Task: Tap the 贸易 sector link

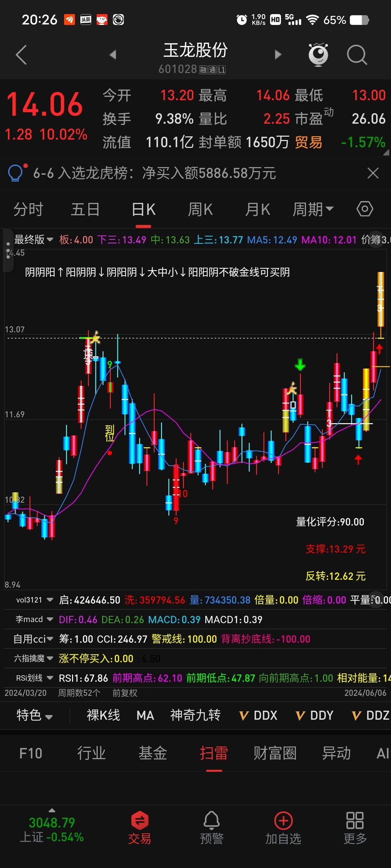Action: (x=308, y=142)
